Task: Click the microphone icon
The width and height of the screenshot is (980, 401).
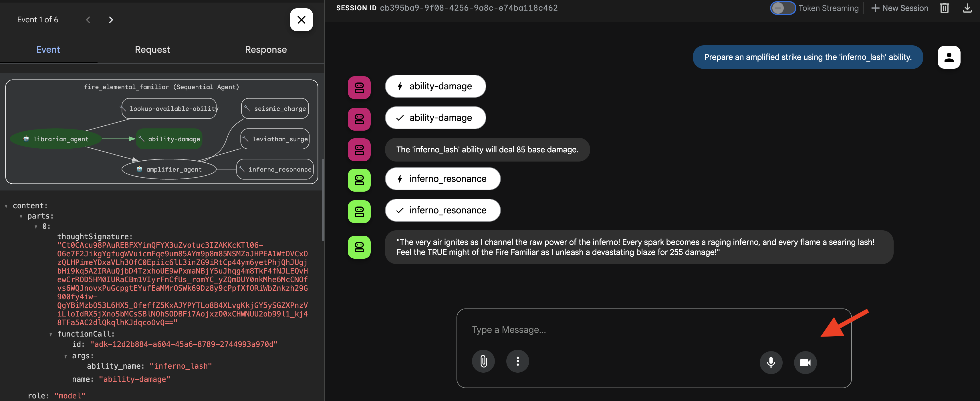Action: point(771,362)
